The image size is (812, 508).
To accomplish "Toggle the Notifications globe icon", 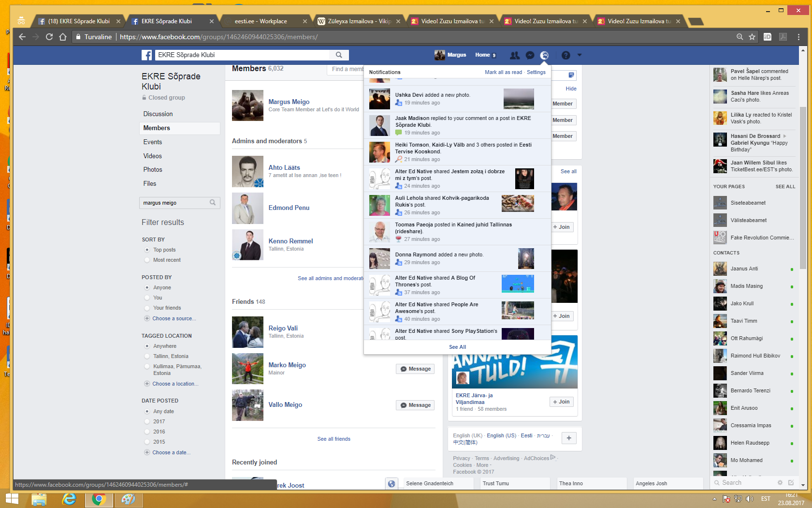I will 544,55.
